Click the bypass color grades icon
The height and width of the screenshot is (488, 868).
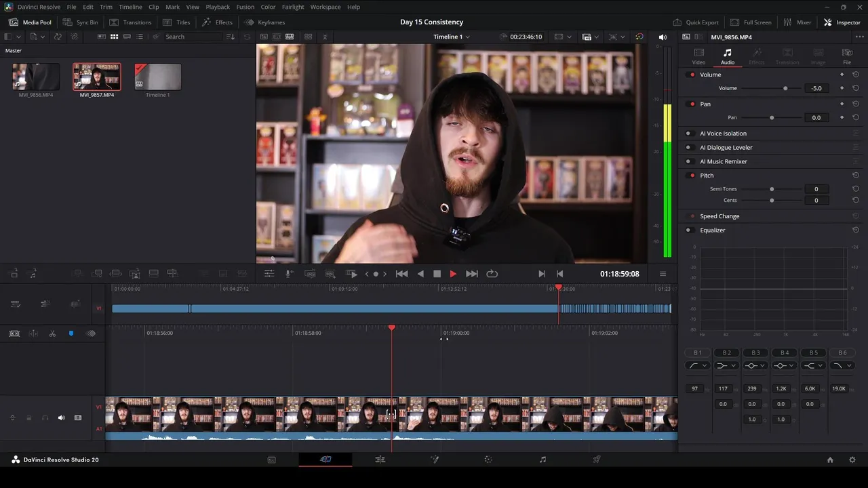click(x=639, y=37)
